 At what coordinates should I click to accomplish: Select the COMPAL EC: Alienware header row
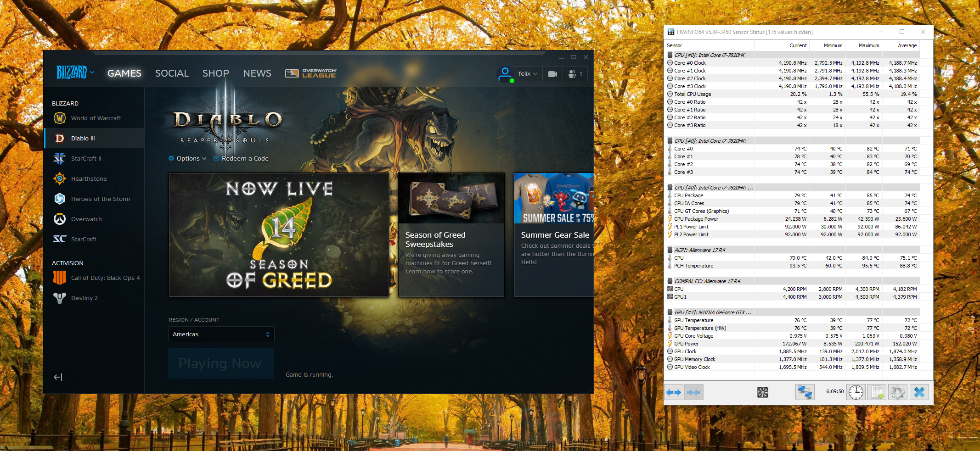[792, 281]
